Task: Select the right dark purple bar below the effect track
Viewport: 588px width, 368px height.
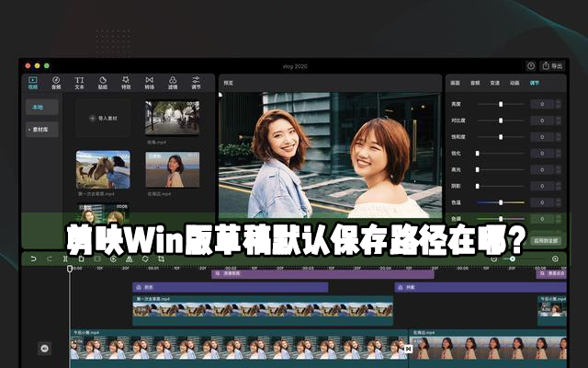Action: (481, 287)
